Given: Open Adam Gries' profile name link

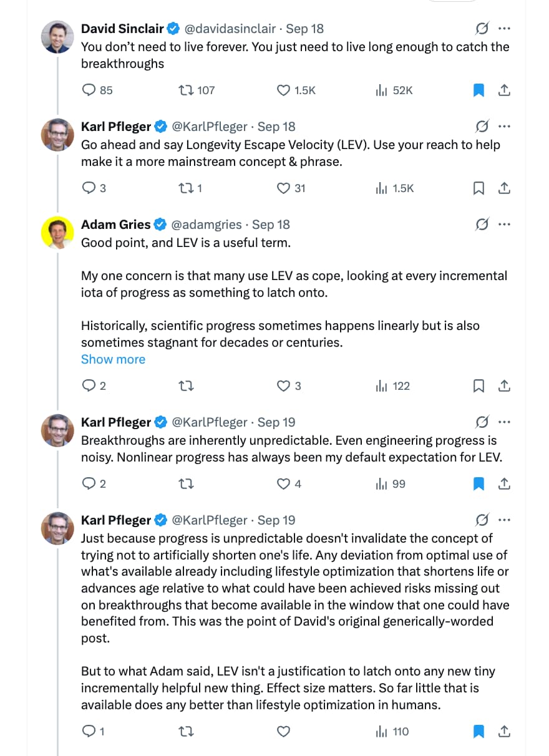Looking at the screenshot, I should coord(116,225).
